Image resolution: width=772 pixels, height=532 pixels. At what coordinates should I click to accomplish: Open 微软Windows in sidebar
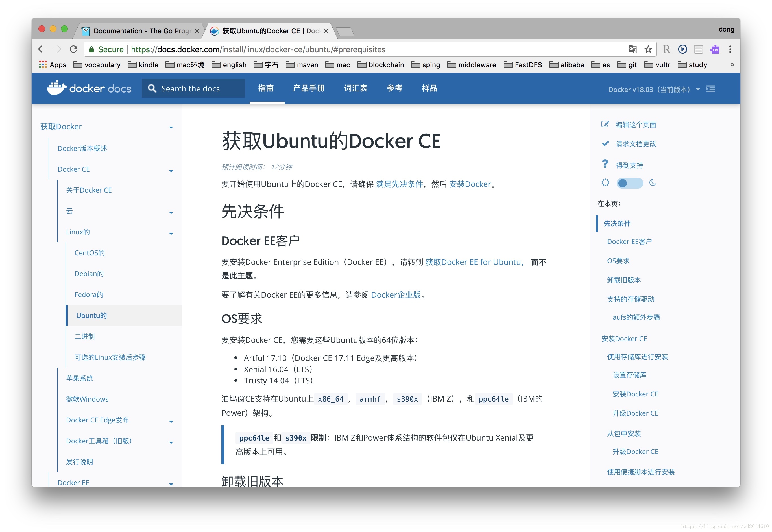[x=87, y=399]
